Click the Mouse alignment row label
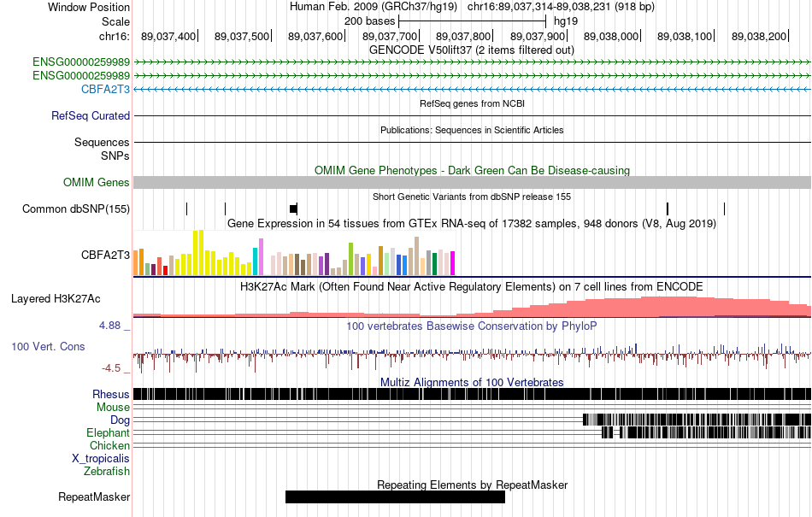Screen dimensions: 812x517 [113, 408]
